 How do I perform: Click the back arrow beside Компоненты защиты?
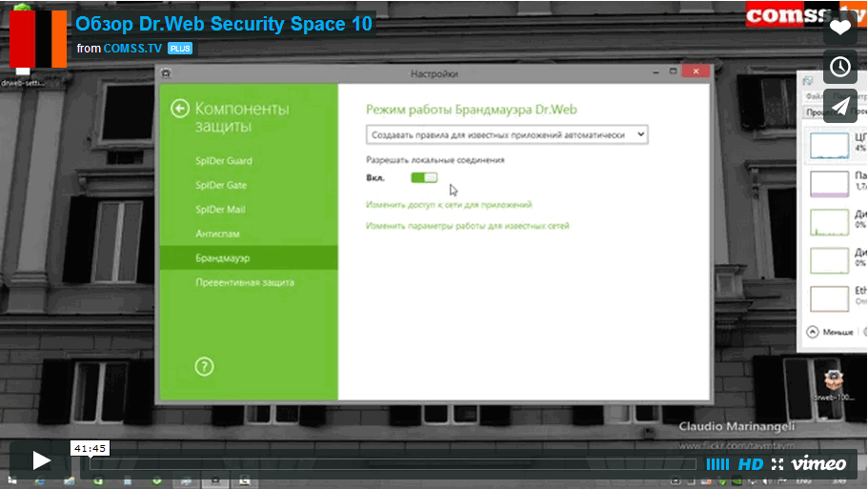(x=180, y=109)
